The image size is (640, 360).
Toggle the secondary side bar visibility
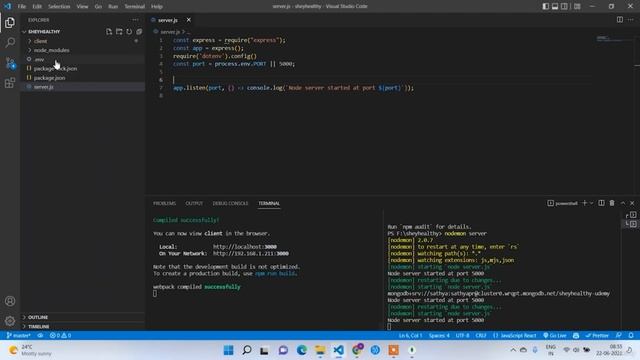click(x=564, y=6)
